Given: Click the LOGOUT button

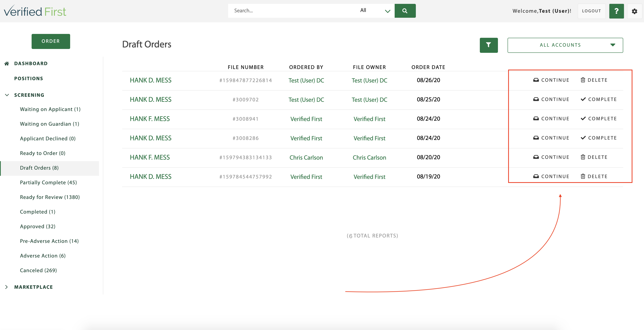Looking at the screenshot, I should [x=592, y=11].
